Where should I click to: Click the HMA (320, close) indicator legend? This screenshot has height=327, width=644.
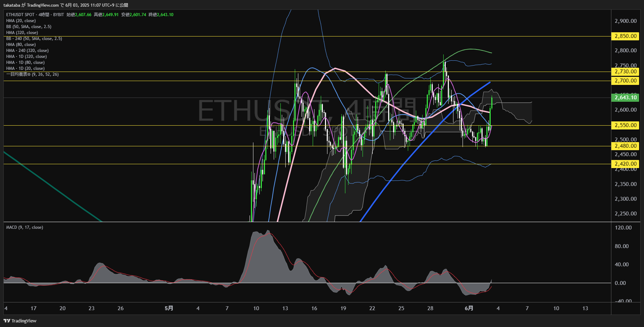(x=22, y=33)
